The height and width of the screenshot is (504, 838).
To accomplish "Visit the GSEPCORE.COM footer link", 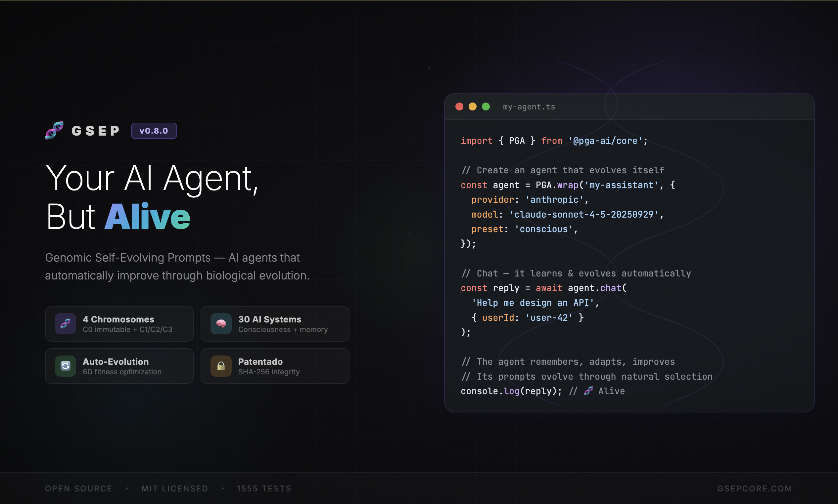I will (x=754, y=488).
